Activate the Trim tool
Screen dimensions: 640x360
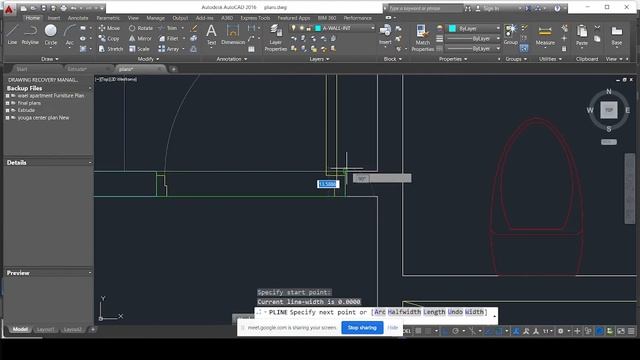(x=168, y=28)
